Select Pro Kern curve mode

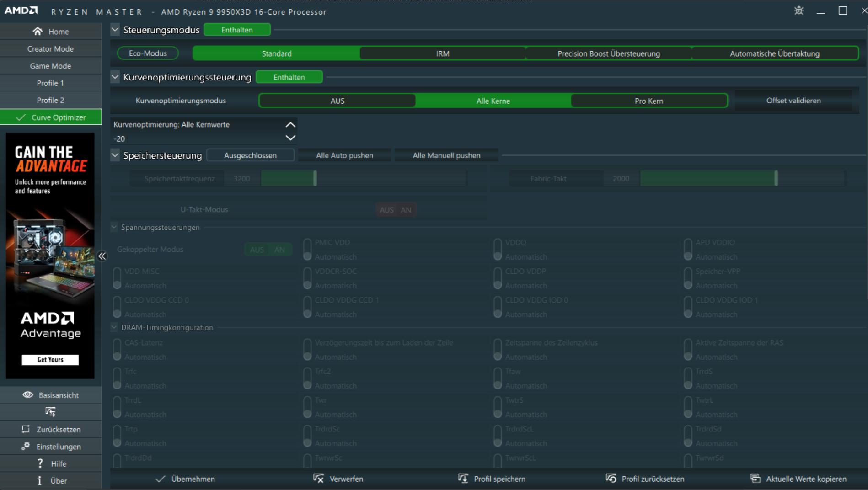tap(649, 101)
